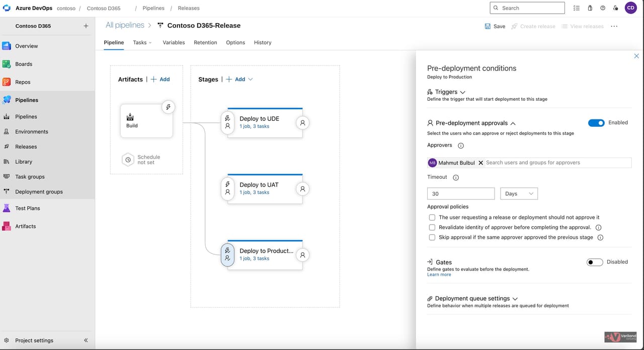This screenshot has height=350, width=644.
Task: Switch to the Pipeline tab
Action: pyautogui.click(x=114, y=43)
